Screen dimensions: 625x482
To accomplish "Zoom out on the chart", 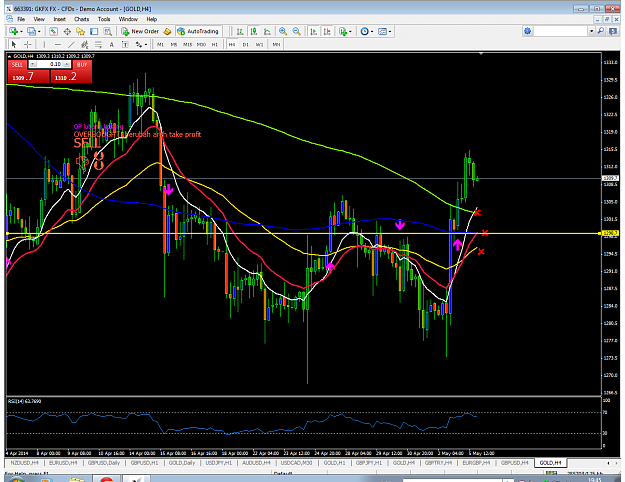I will 297,31.
